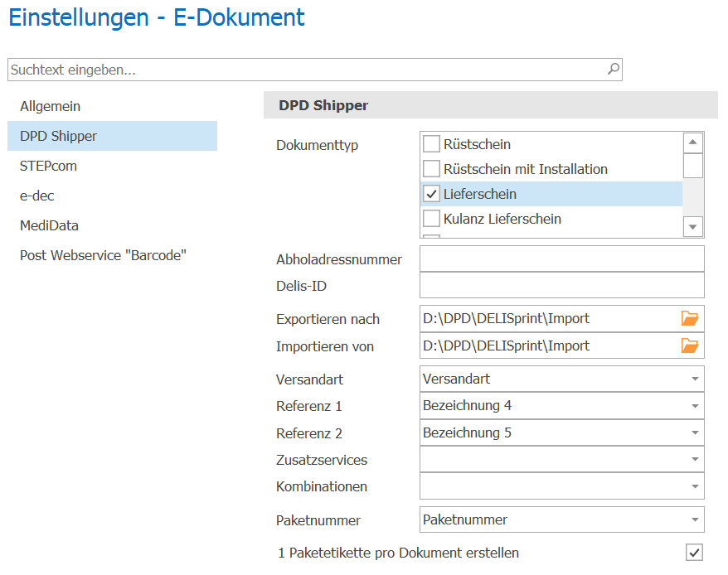The height and width of the screenshot is (575, 728).
Task: Click the search magnifier icon
Action: (614, 69)
